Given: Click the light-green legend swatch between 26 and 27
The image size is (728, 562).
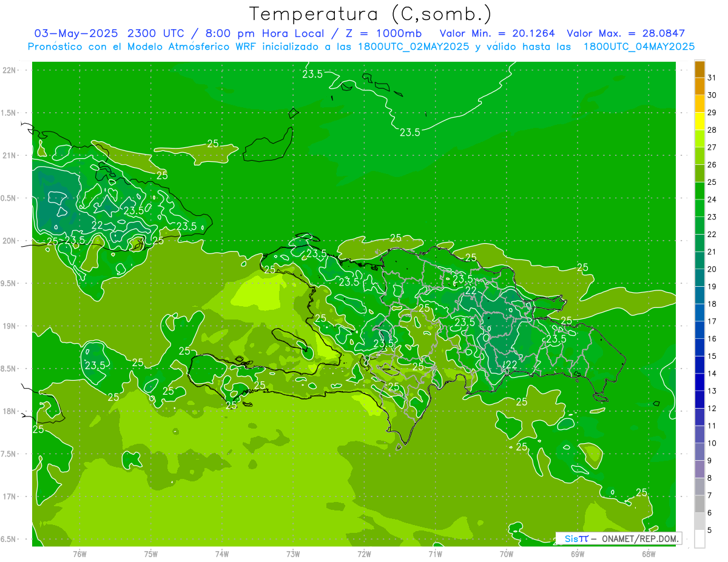Looking at the screenshot, I should point(699,156).
